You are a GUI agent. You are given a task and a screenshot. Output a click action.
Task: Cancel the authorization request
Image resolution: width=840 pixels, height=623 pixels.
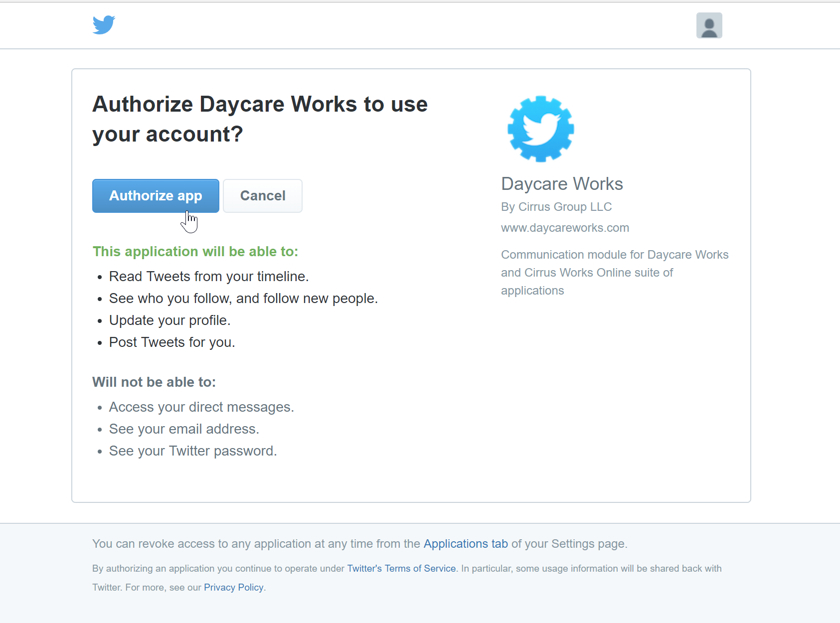tap(263, 196)
